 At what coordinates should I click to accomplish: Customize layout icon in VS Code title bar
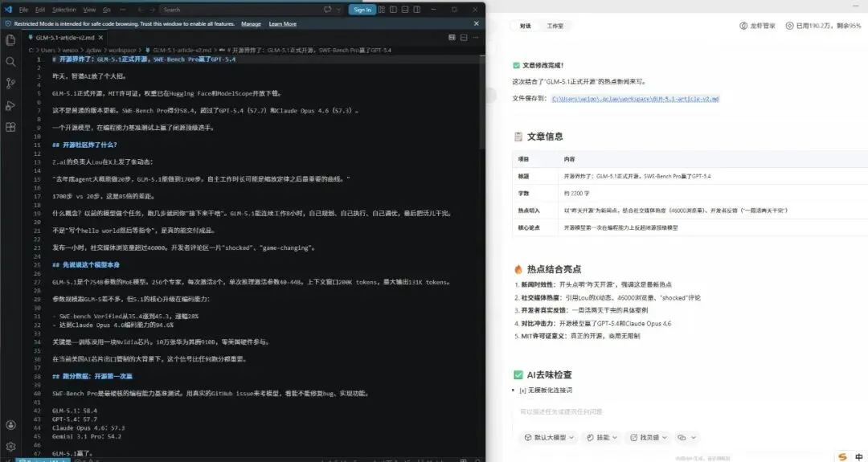(x=382, y=10)
